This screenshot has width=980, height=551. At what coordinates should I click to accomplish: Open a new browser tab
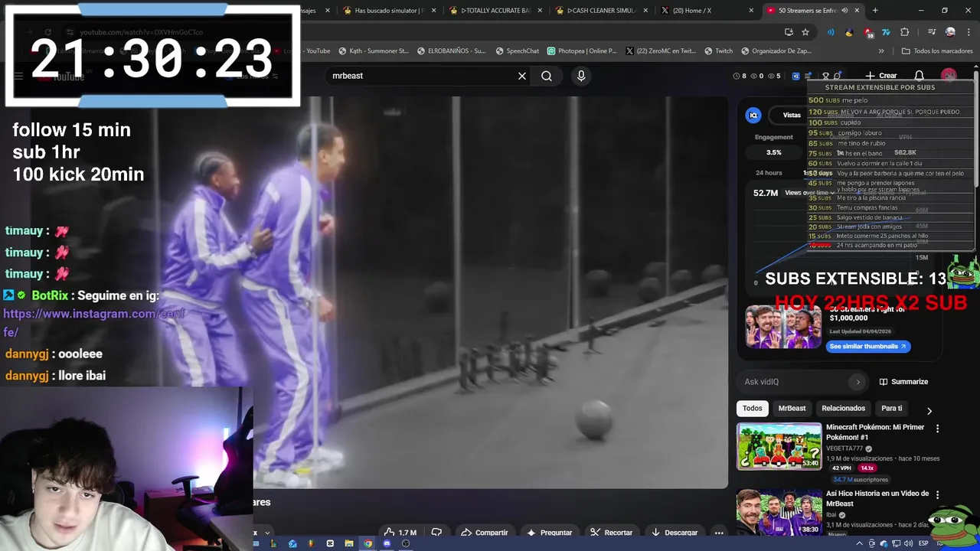click(x=875, y=11)
